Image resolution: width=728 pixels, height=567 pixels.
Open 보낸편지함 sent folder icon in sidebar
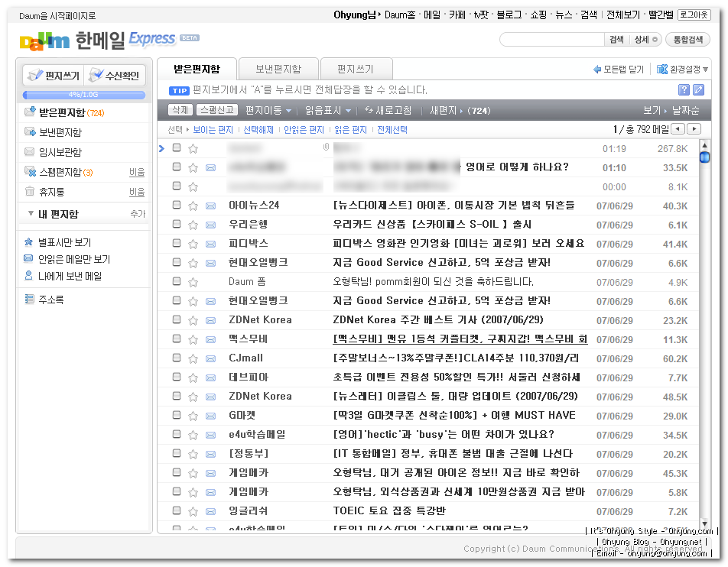[30, 131]
